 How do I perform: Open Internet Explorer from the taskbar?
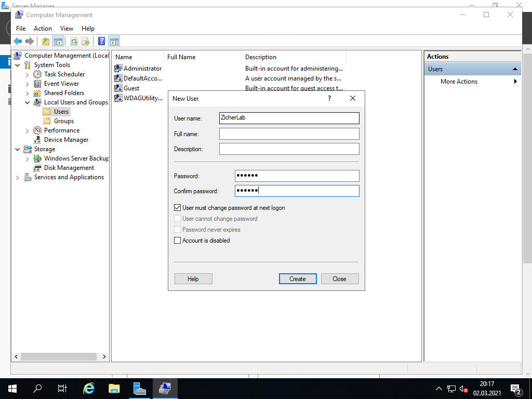(x=89, y=388)
